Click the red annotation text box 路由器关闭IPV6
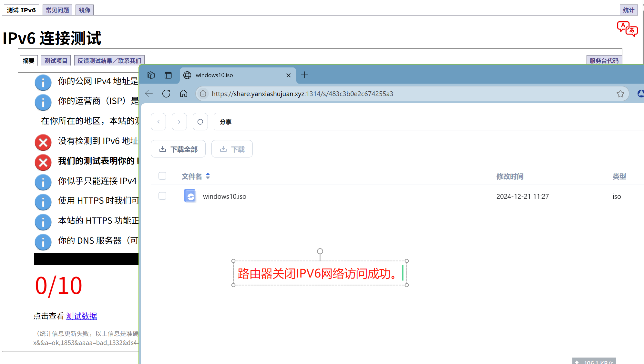The width and height of the screenshot is (644, 364). pos(320,273)
